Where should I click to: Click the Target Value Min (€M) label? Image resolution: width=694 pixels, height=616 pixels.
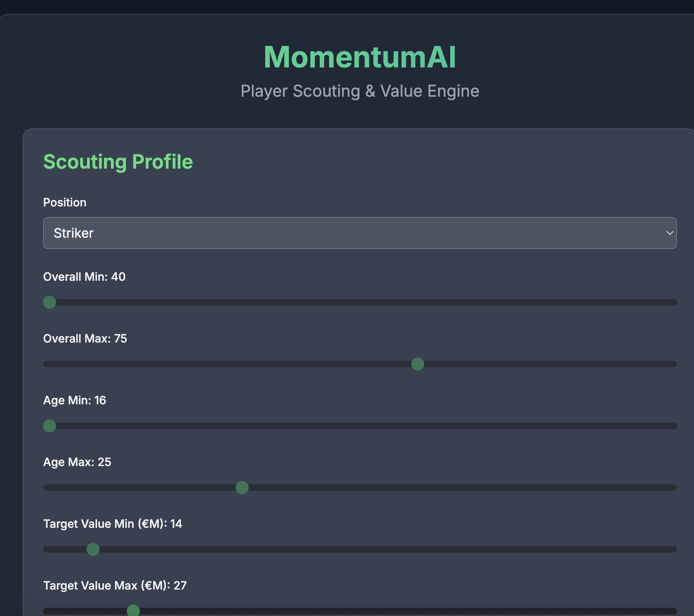click(x=113, y=524)
